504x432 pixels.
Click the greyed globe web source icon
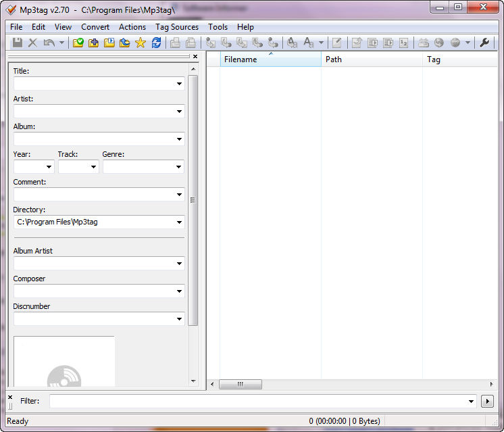pyautogui.click(x=439, y=43)
